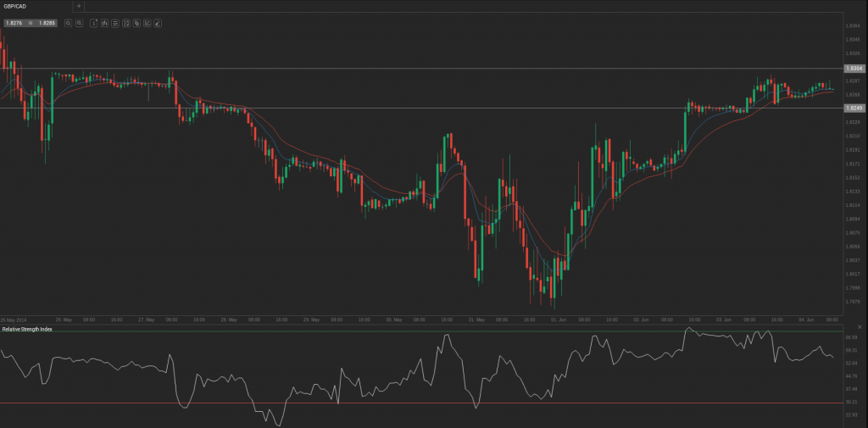The image size is (868, 428).
Task: Click the 1.8276 sell price button
Action: click(x=14, y=23)
